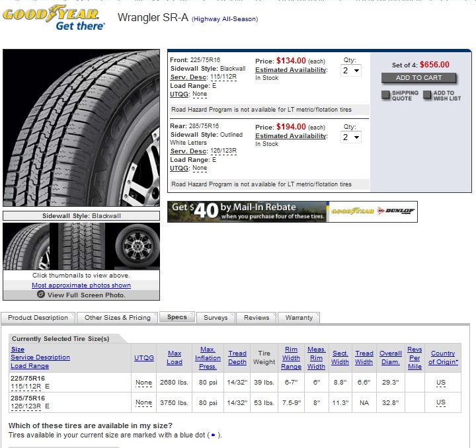476x448 pixels.
Task: Click US origin for 285/75R16 row
Action: coord(441,402)
